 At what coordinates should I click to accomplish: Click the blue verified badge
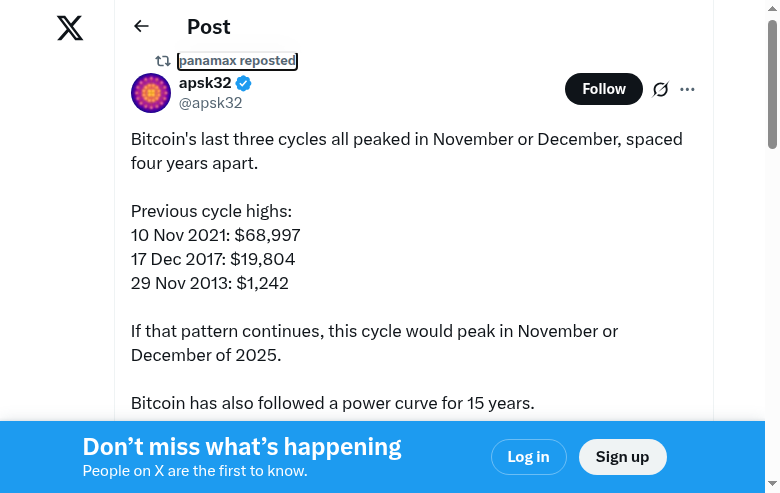pyautogui.click(x=243, y=83)
